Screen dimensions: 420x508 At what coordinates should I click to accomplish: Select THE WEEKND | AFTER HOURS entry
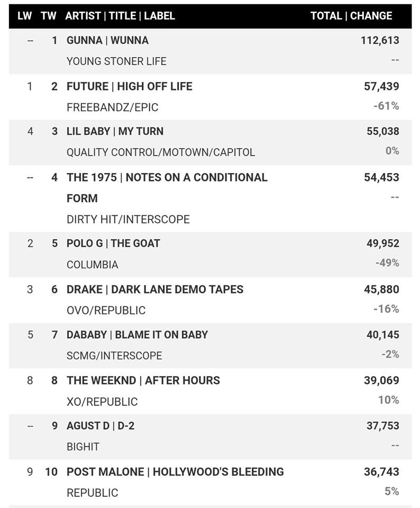pos(143,380)
